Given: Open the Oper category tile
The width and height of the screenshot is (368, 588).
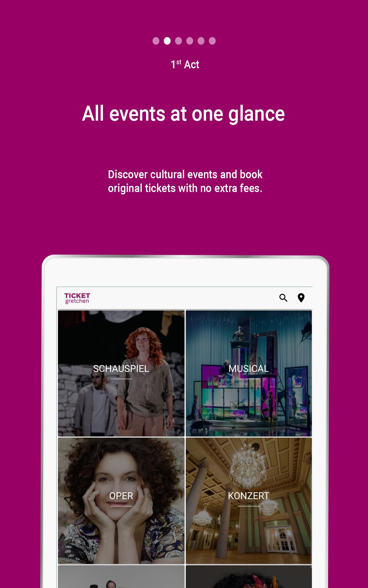Looking at the screenshot, I should [x=121, y=500].
